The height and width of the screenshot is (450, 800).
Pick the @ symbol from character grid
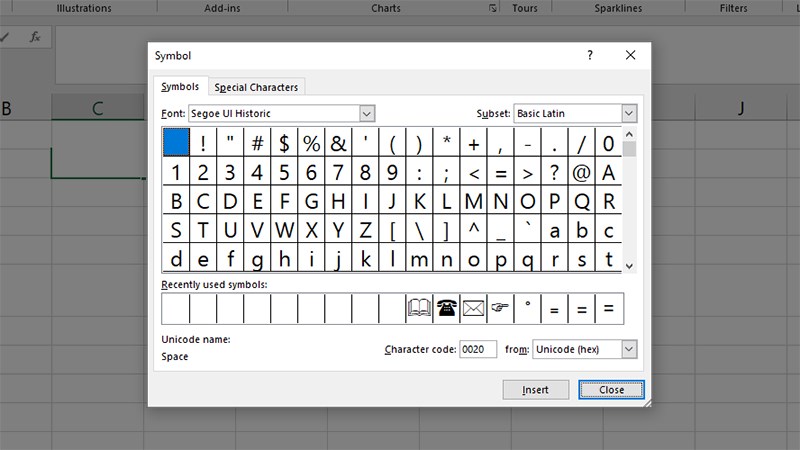(581, 172)
